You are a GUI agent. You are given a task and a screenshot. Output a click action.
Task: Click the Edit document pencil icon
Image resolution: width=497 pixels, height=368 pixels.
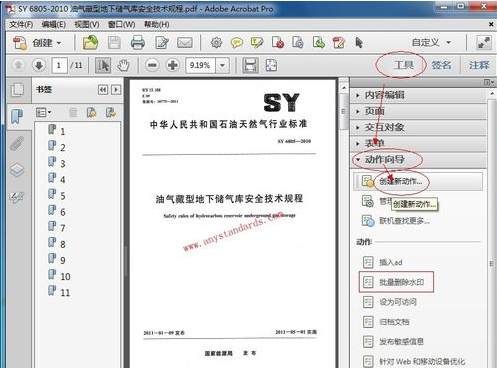[162, 43]
